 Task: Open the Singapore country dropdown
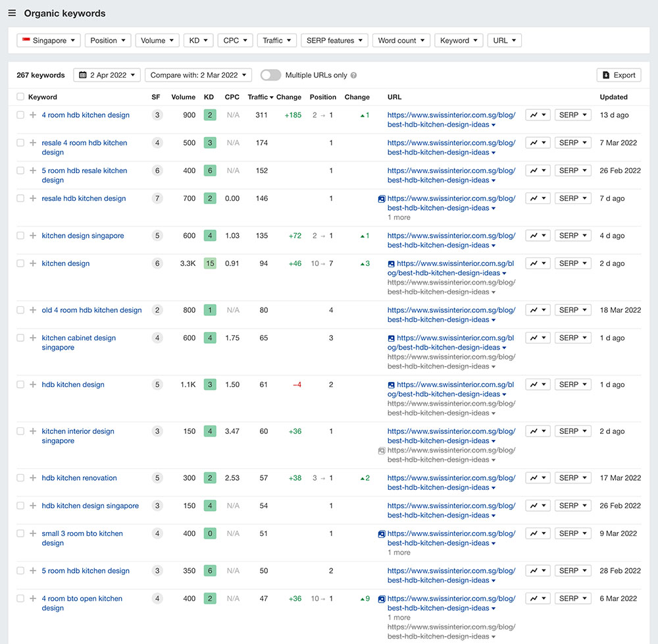coord(49,41)
